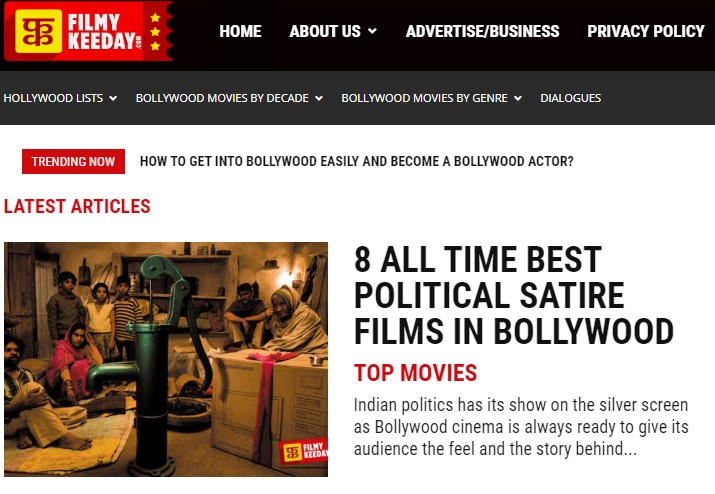715x494 pixels.
Task: Open the 8 All Time Best Political Satire Films headline
Action: (514, 295)
